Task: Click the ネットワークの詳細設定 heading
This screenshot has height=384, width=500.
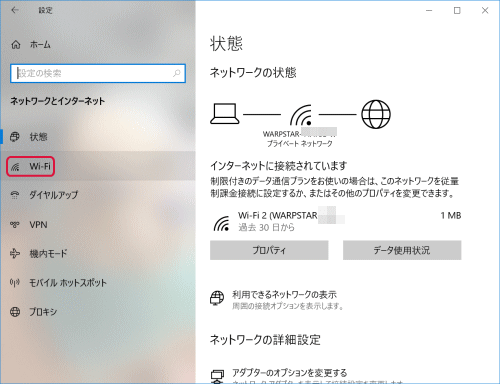Action: click(265, 340)
